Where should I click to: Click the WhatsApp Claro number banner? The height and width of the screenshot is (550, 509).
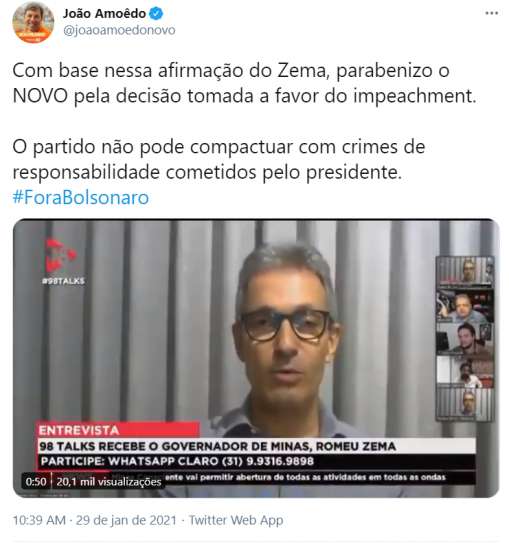(256, 461)
